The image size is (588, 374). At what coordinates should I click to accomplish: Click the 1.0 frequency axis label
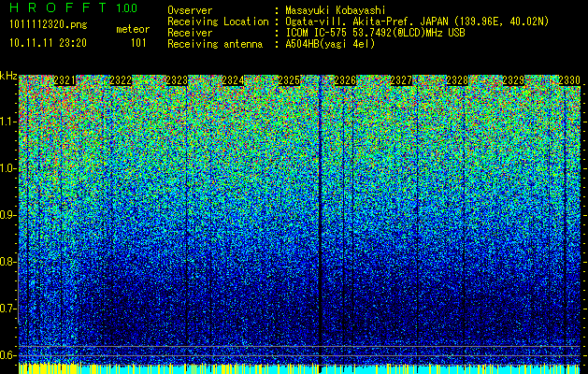point(7,169)
